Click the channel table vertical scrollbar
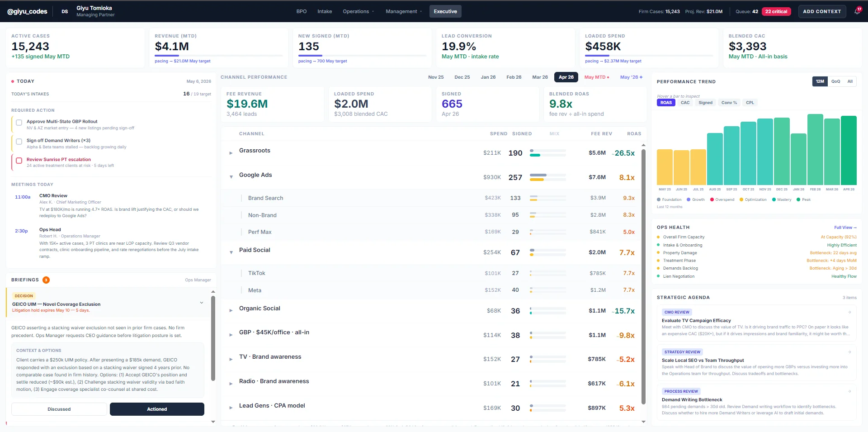868x432 pixels. pyautogui.click(x=643, y=276)
